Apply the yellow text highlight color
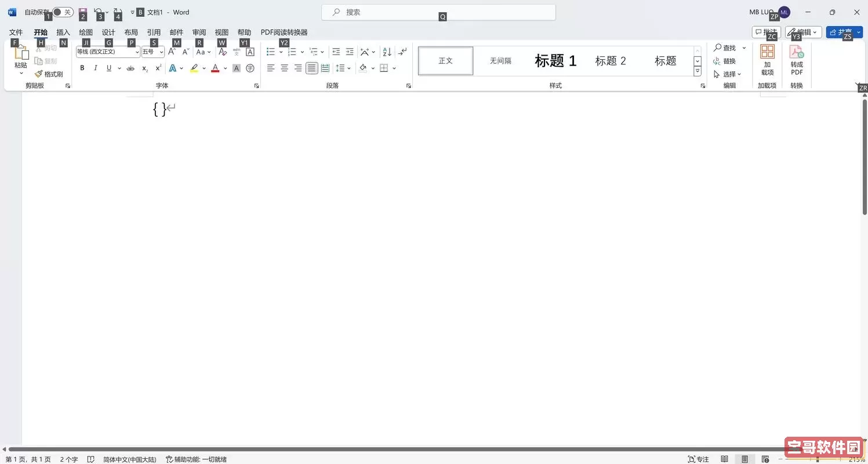868x464 pixels. pos(194,68)
